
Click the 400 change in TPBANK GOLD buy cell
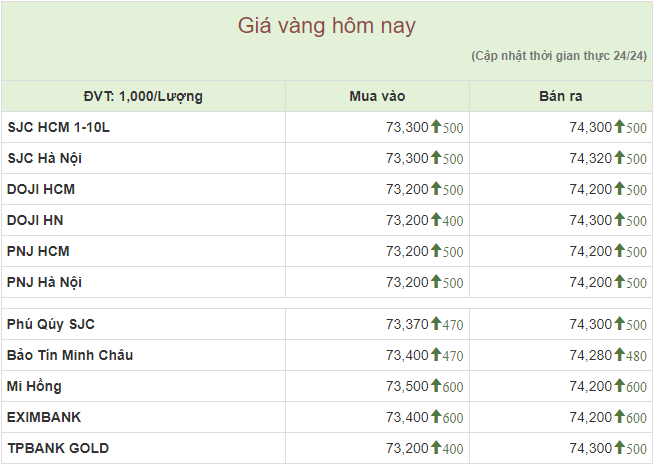coord(453,449)
